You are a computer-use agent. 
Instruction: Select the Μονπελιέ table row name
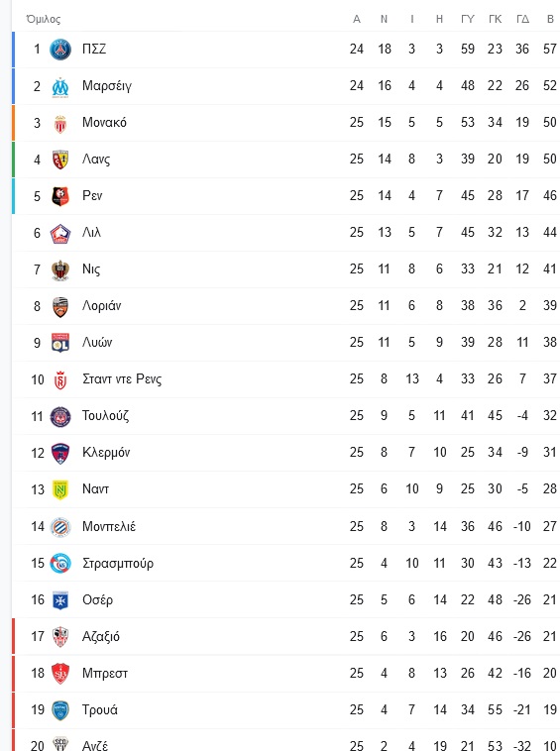(109, 526)
